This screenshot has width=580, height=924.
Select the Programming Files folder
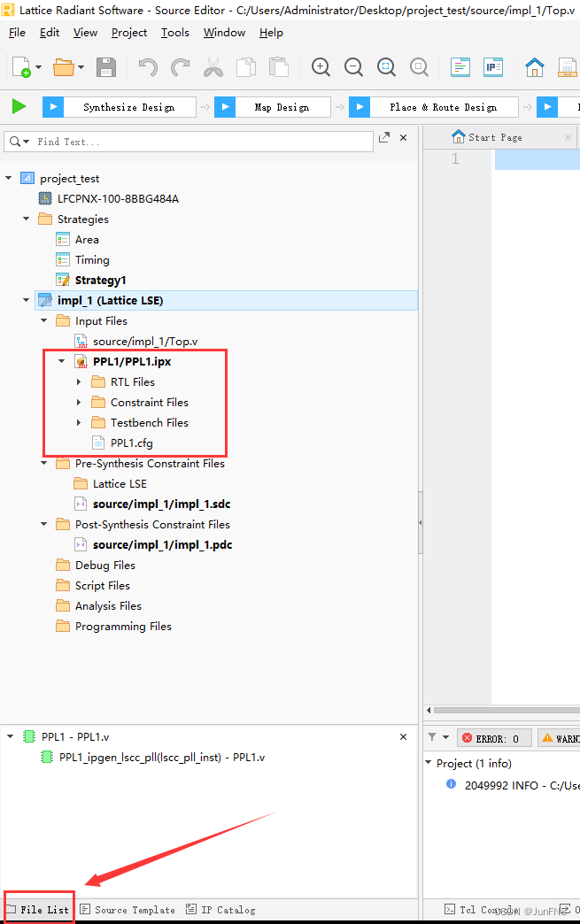point(123,627)
